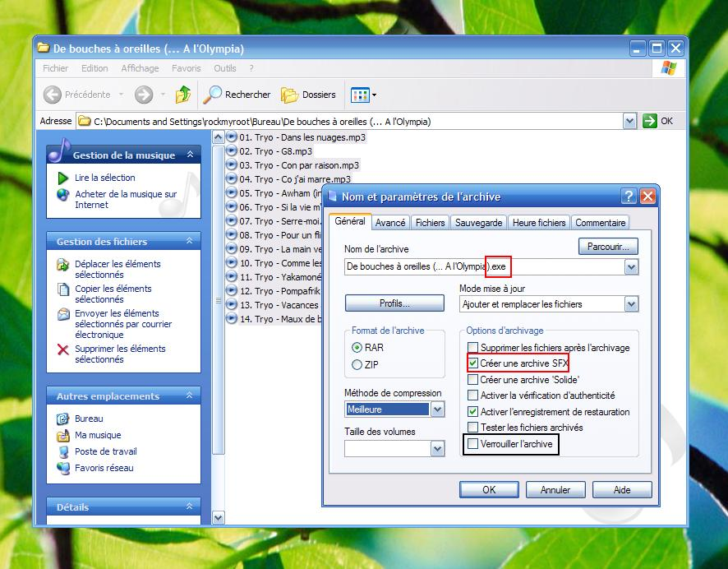Click the red Supprimer les éléments icon
Viewport: 728px width, 569px height.
pyautogui.click(x=63, y=349)
